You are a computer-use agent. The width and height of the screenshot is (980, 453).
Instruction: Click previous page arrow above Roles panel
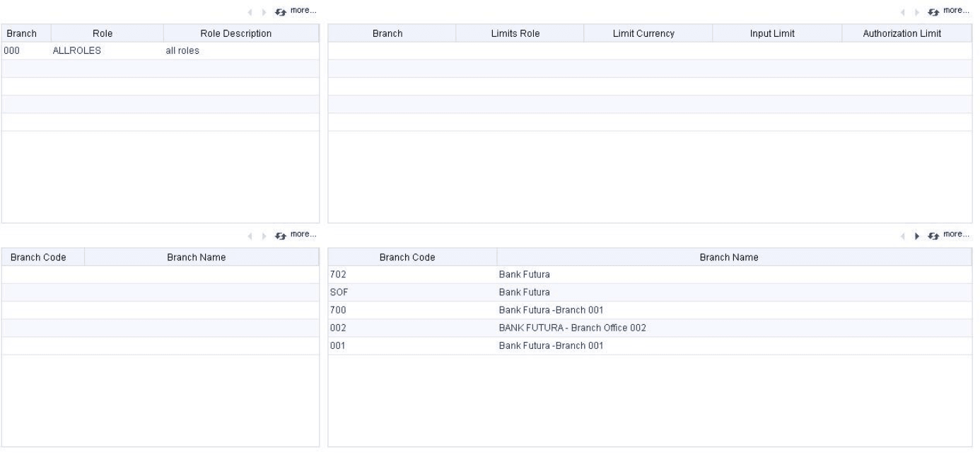pyautogui.click(x=251, y=11)
